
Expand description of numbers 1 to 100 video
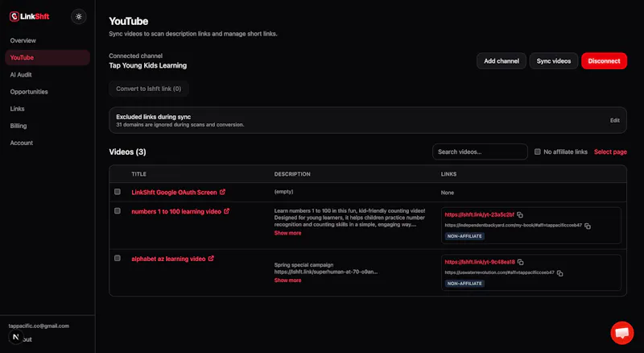[x=287, y=233]
